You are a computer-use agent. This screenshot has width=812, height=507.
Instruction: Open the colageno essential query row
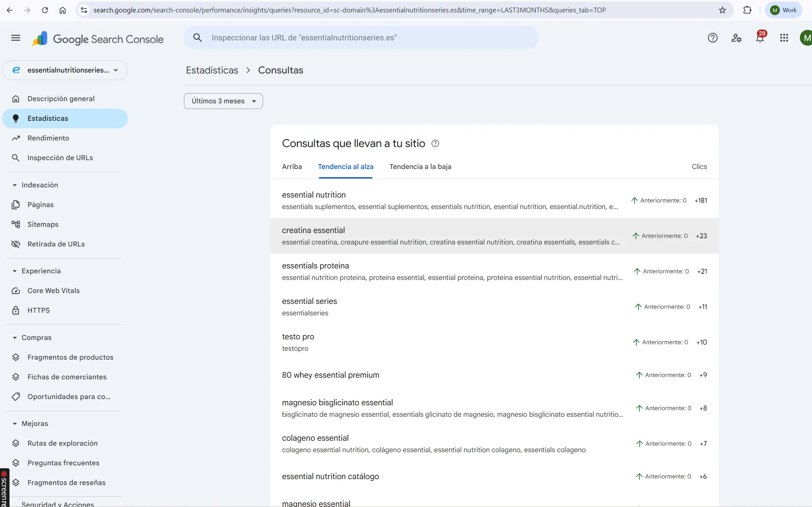pos(494,444)
